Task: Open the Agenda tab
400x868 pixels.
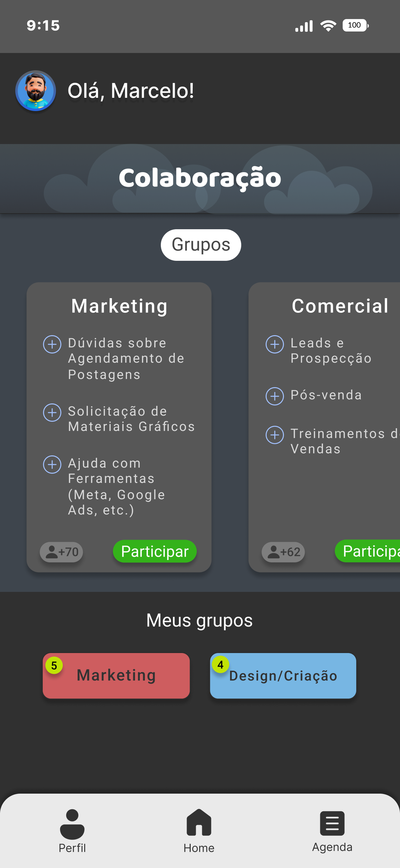Action: pos(332,831)
